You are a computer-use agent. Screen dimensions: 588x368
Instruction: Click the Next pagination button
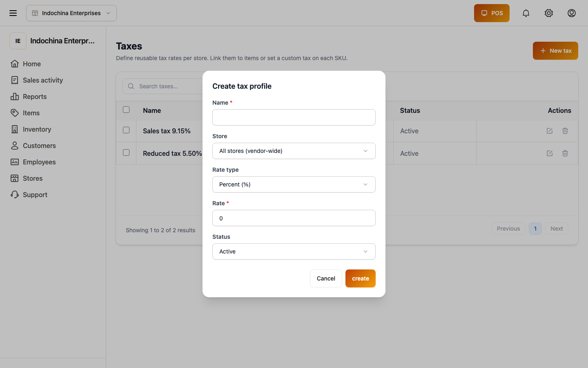[x=557, y=229]
